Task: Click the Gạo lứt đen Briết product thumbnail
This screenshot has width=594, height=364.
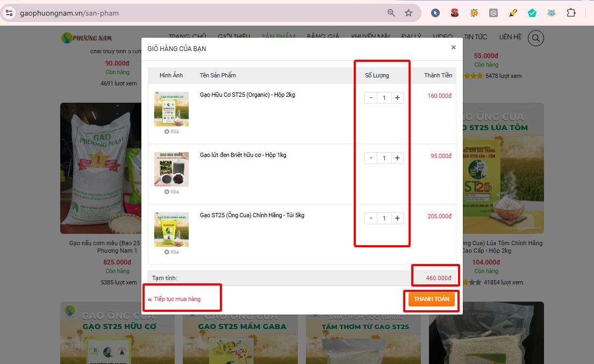Action: pyautogui.click(x=171, y=169)
